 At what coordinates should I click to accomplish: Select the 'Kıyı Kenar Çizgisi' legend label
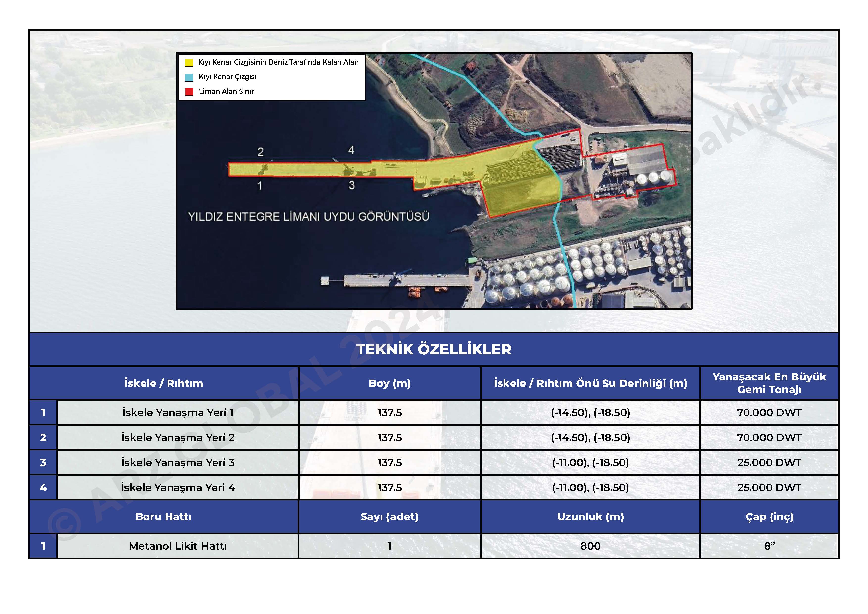pyautogui.click(x=227, y=77)
